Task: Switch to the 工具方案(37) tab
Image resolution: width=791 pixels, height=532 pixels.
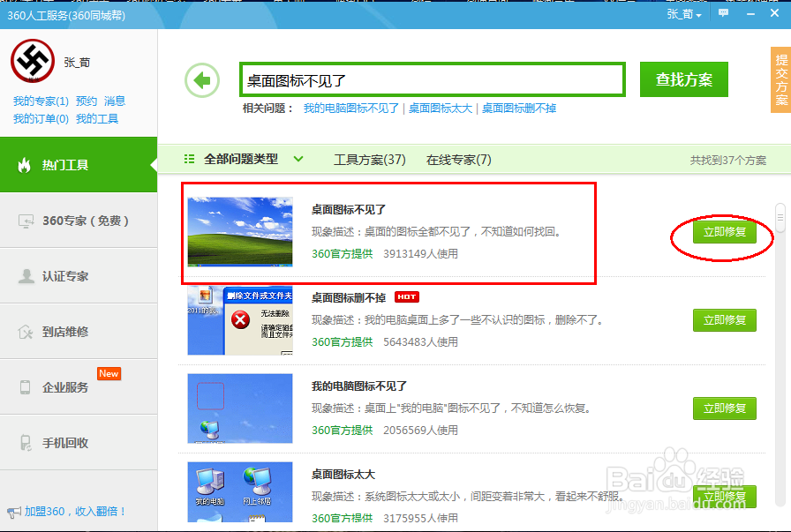Action: [369, 159]
